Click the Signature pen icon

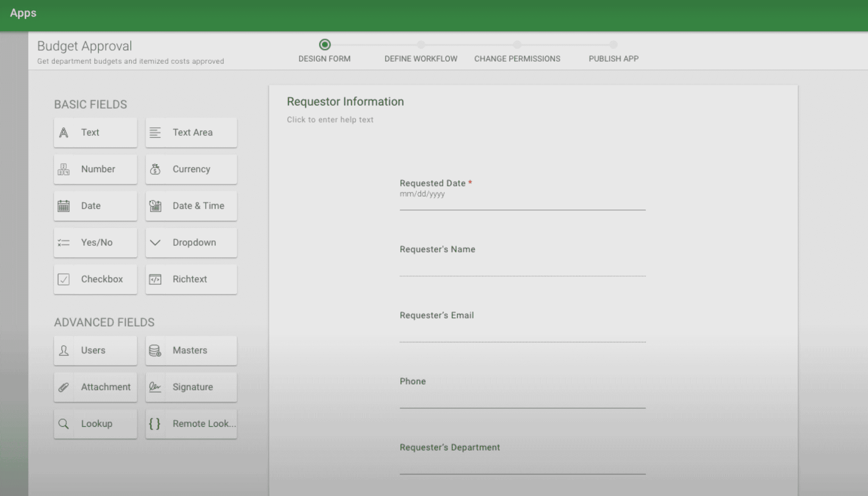tap(155, 387)
